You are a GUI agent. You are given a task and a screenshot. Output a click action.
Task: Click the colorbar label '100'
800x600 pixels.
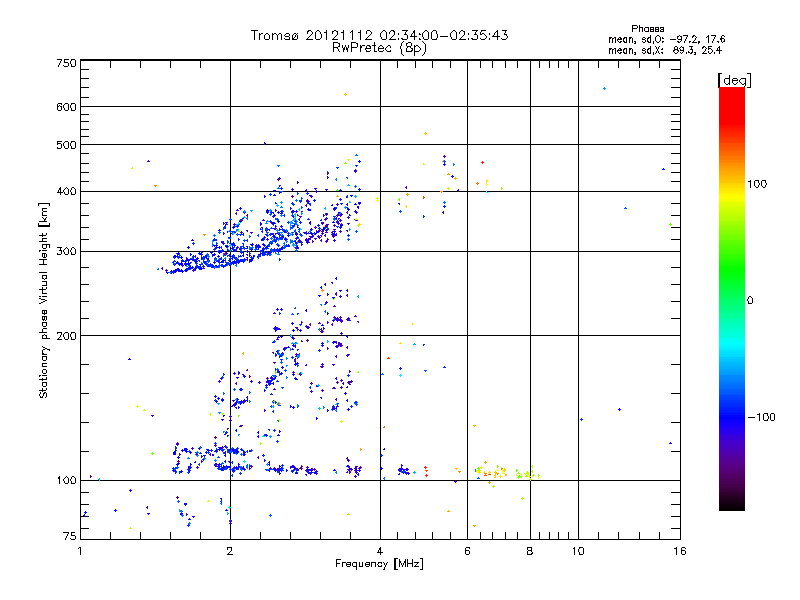(757, 184)
